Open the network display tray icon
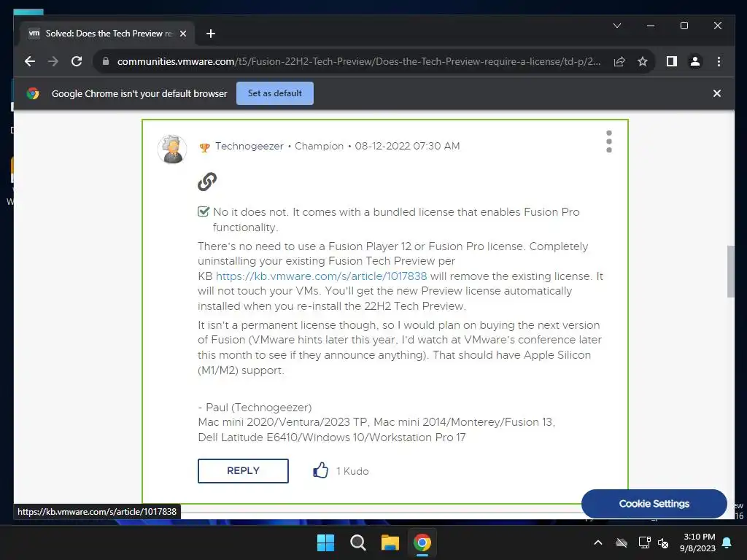Image resolution: width=747 pixels, height=560 pixels. pyautogui.click(x=644, y=542)
